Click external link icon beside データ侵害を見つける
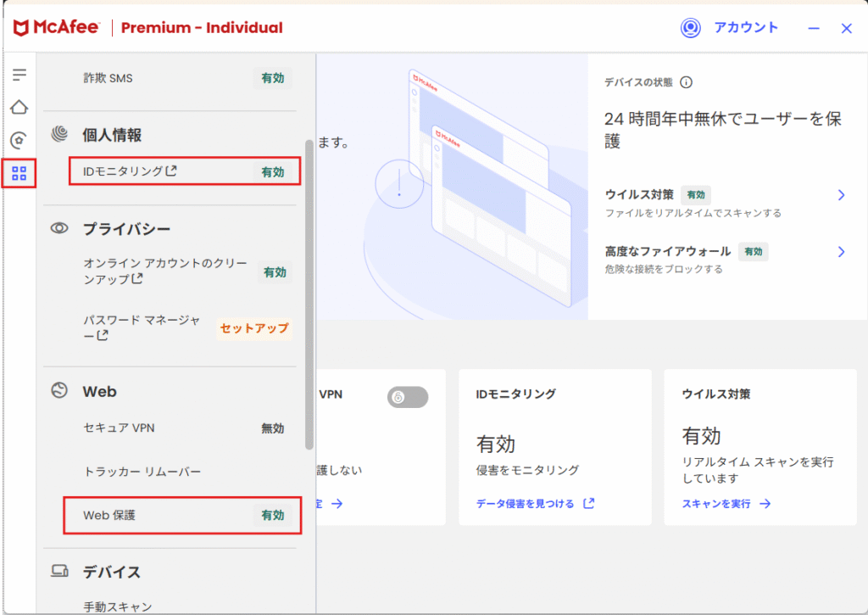 click(x=589, y=503)
